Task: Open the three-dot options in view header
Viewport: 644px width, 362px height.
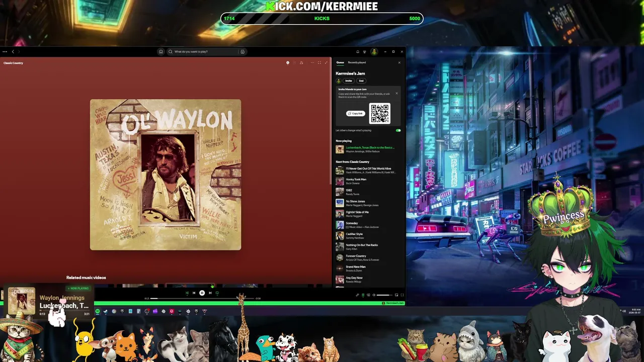Action: click(x=312, y=63)
